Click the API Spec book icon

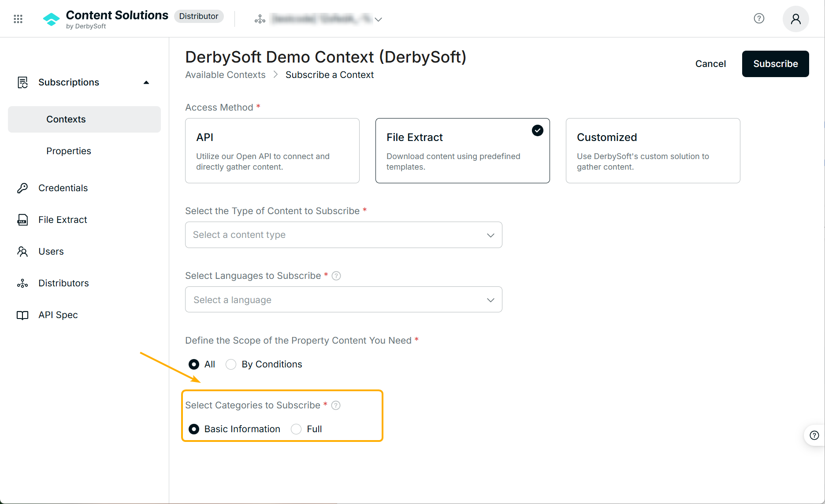(x=22, y=315)
